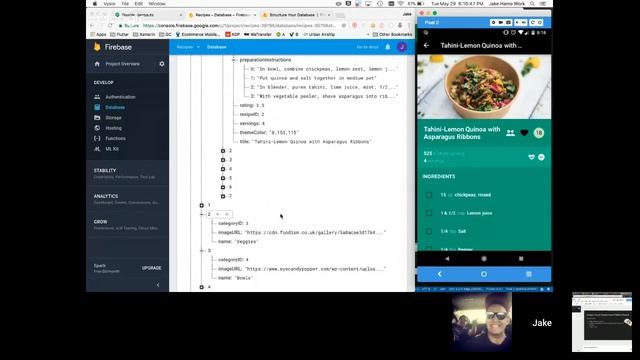The image size is (640, 360).
Task: Check the Salt ingredient checkbox
Action: pos(429,231)
